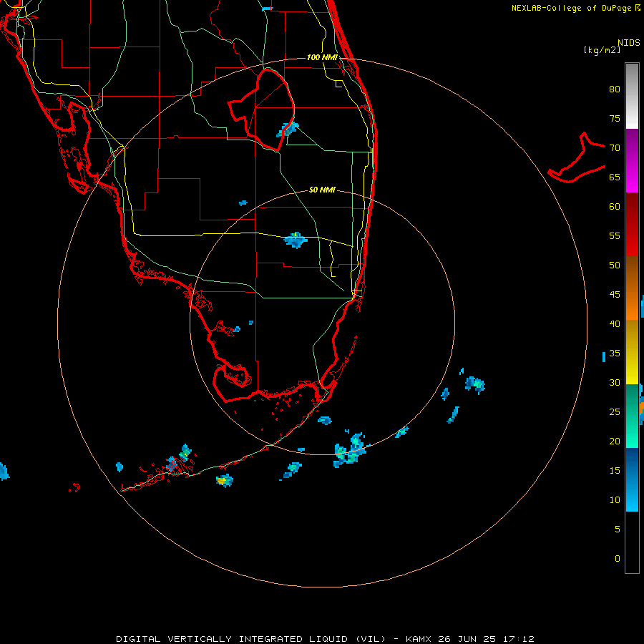Click the NIDS label above the scale
The height and width of the screenshot is (644, 644).
pyautogui.click(x=629, y=43)
